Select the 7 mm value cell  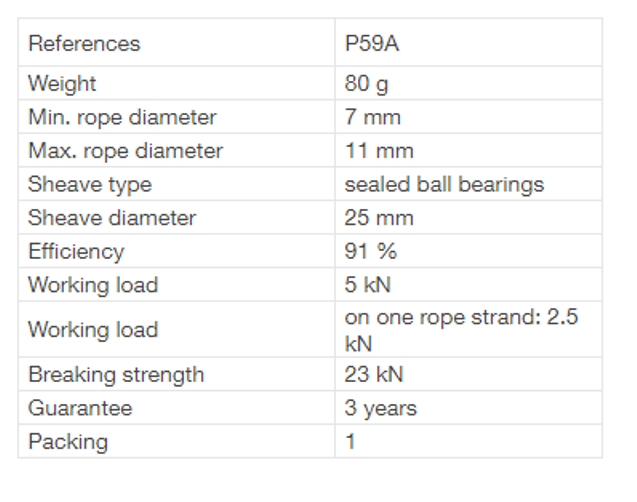[x=372, y=117]
